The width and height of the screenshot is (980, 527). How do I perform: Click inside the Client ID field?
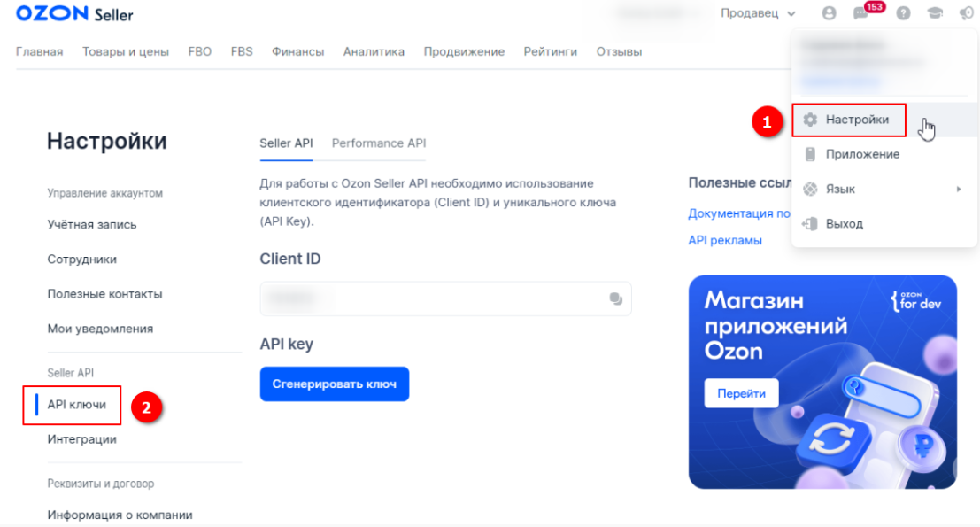point(445,298)
